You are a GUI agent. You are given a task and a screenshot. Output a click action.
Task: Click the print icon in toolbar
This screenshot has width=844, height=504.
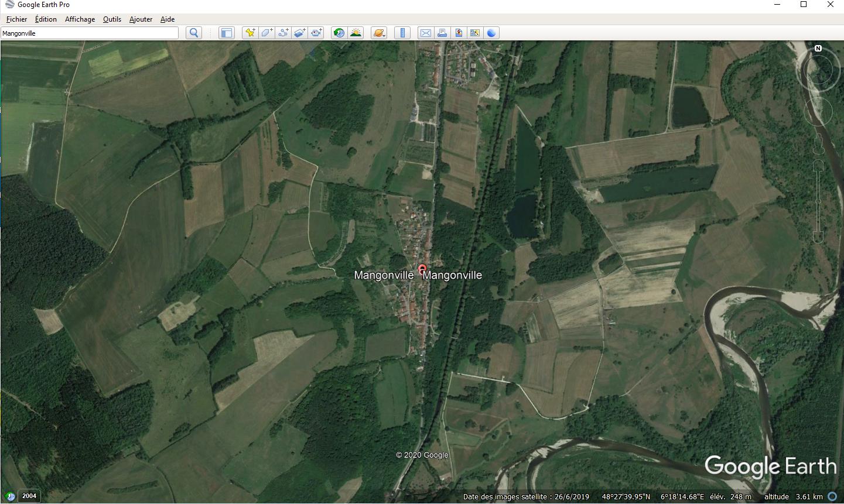(442, 33)
